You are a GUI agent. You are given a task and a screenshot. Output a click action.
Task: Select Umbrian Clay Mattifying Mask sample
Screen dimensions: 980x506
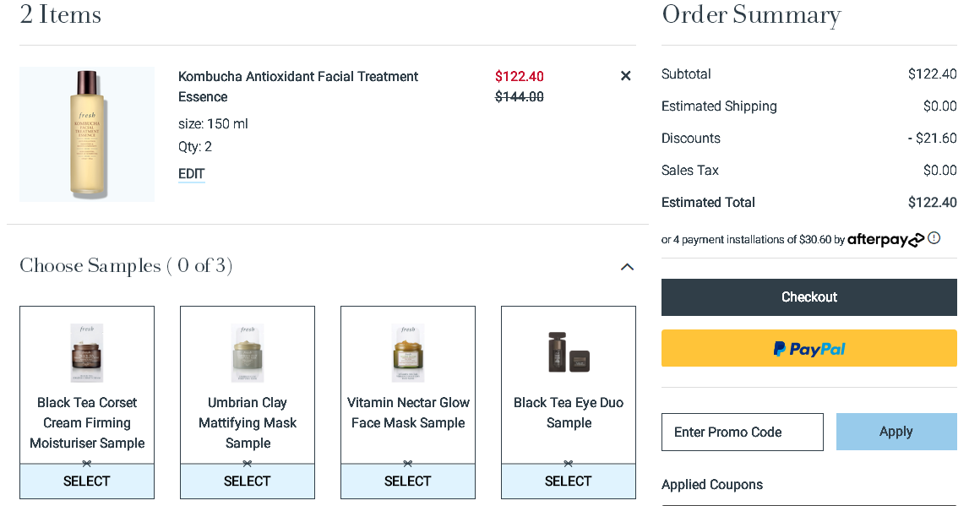(248, 481)
